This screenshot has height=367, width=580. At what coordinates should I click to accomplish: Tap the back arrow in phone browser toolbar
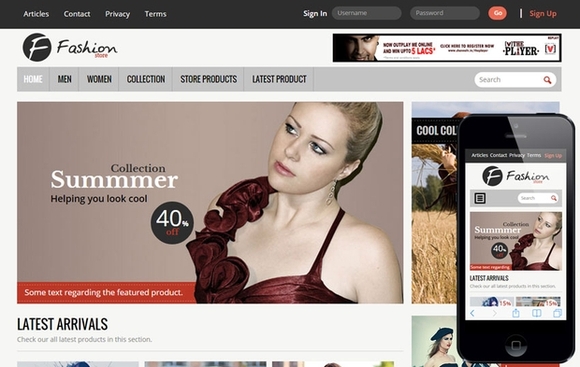(x=472, y=313)
